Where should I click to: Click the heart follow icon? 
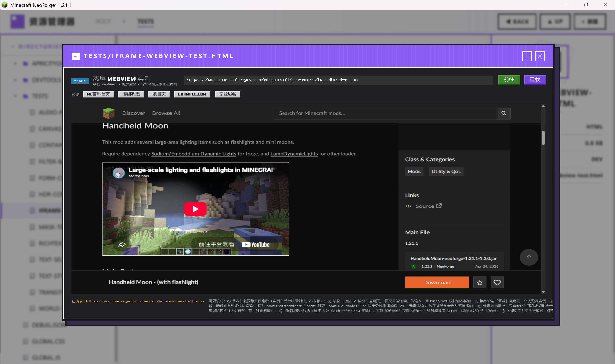[x=497, y=282]
